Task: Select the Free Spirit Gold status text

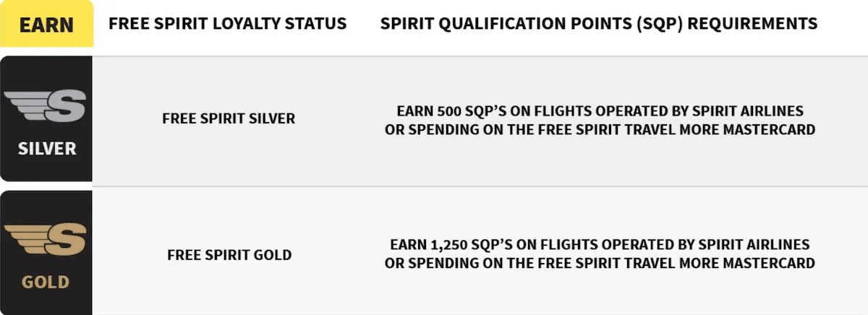Action: coord(229,255)
